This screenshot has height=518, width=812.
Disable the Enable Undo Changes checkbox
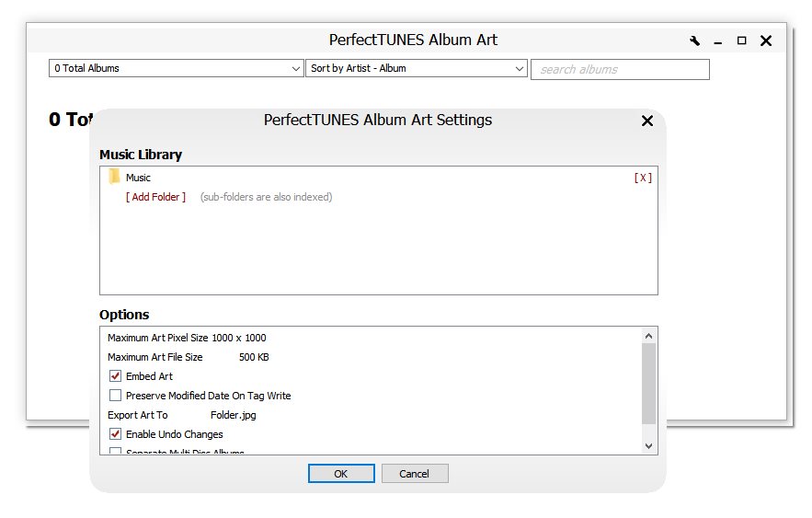pyautogui.click(x=116, y=434)
